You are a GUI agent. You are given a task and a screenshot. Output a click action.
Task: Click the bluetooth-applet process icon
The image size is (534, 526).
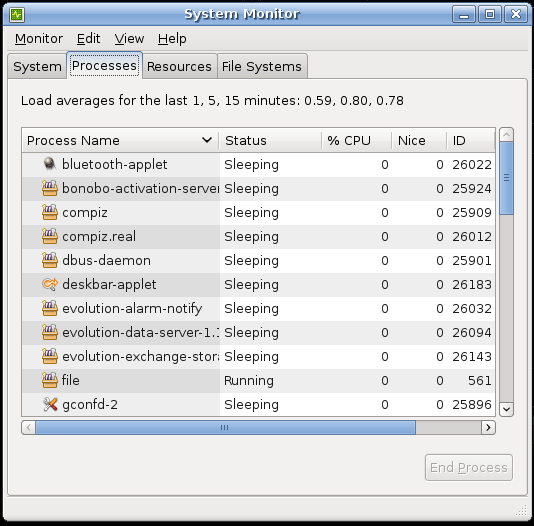(x=50, y=164)
